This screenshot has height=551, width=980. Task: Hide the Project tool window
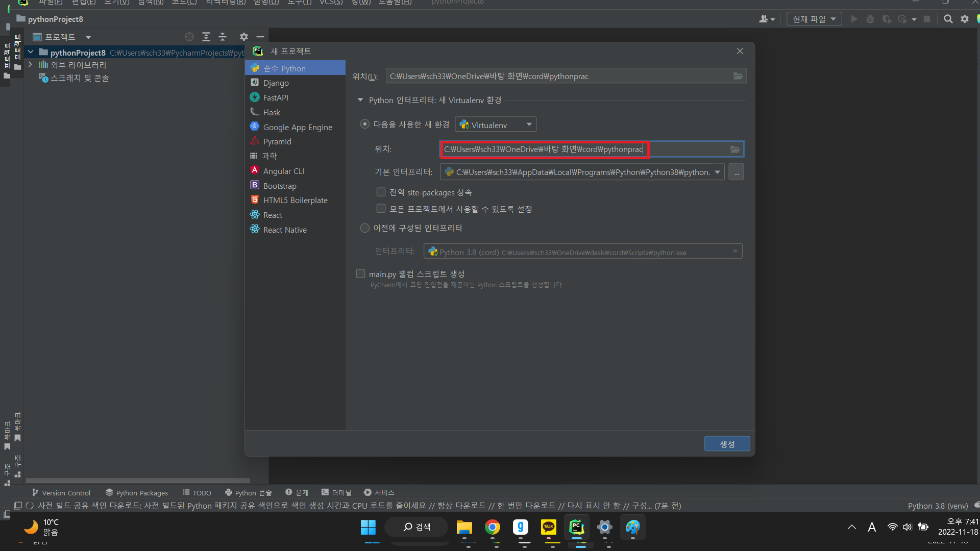260,37
